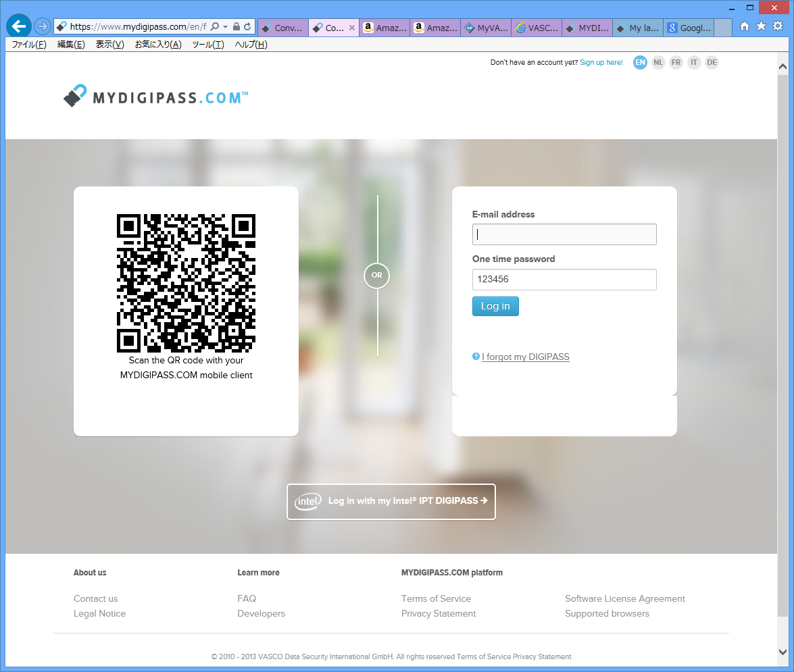This screenshot has height=672, width=794.
Task: Minimize the browser window
Action: [732, 8]
